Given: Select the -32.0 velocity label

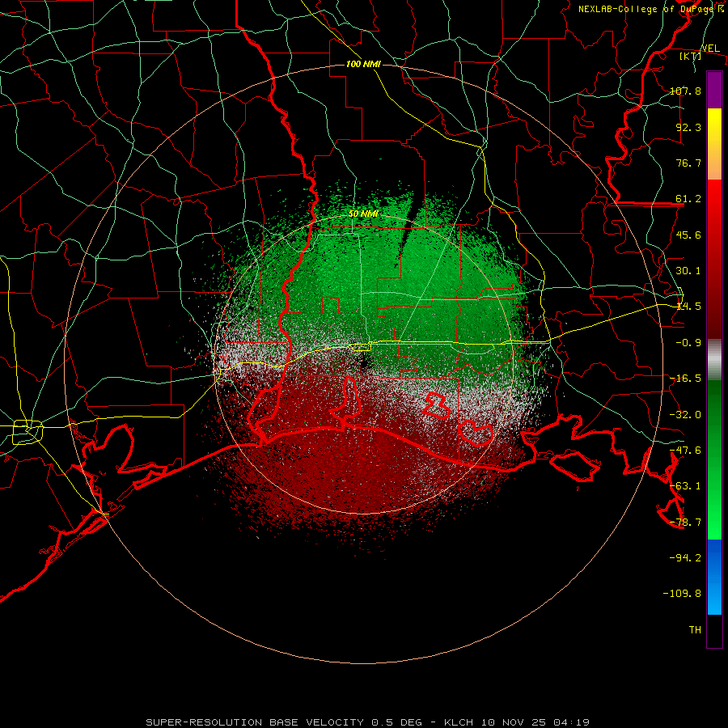Looking at the screenshot, I should (685, 415).
